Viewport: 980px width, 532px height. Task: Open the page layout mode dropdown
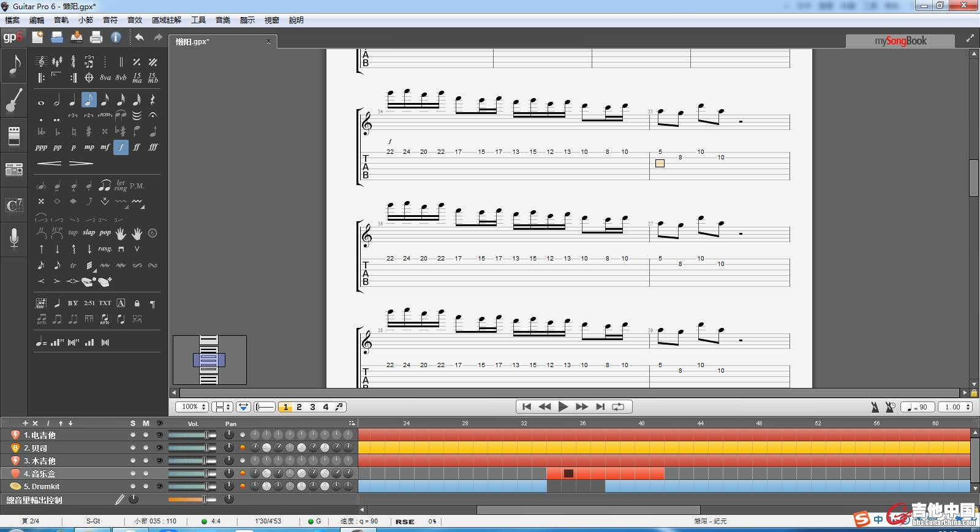pyautogui.click(x=222, y=407)
